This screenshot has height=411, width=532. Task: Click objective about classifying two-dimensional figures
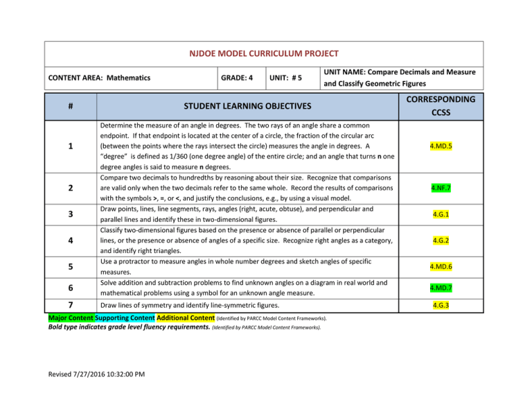[247, 241]
